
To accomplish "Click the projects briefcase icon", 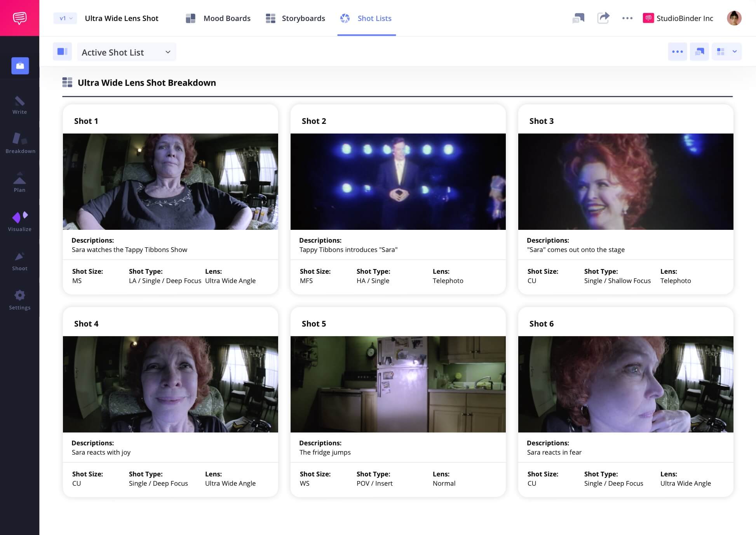I will [20, 66].
